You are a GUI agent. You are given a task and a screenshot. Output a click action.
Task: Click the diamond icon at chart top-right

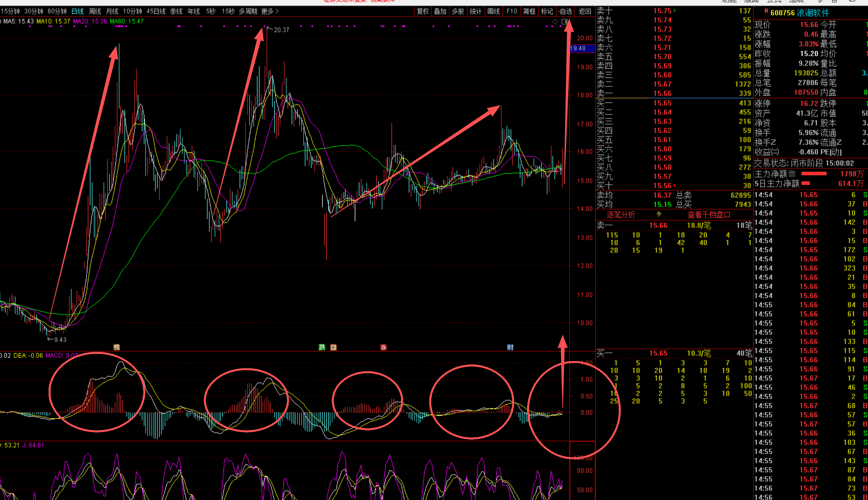click(x=555, y=22)
